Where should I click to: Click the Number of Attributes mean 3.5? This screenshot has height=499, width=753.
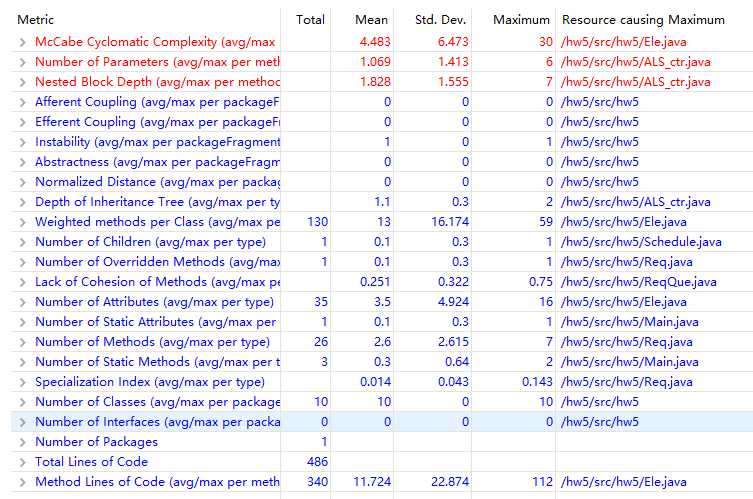pyautogui.click(x=382, y=302)
